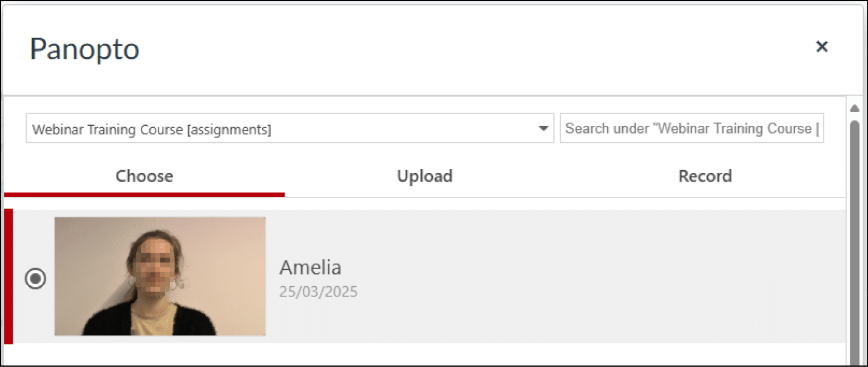Switch to the Upload tab
The height and width of the screenshot is (367, 868).
424,176
